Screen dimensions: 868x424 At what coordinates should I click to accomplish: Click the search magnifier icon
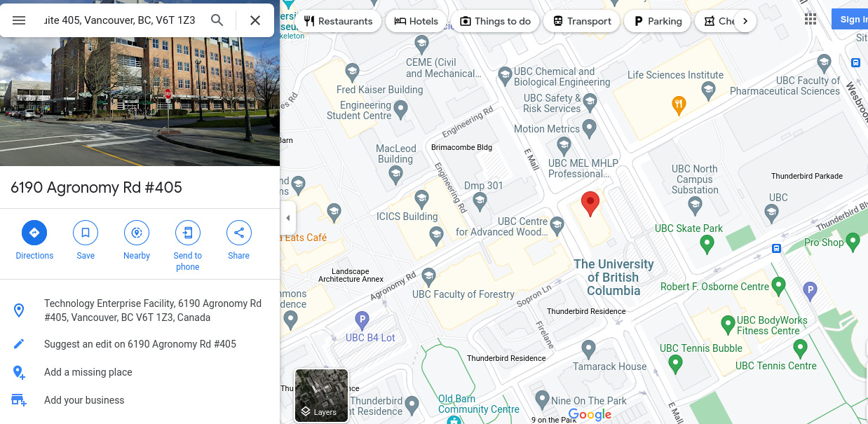[217, 20]
